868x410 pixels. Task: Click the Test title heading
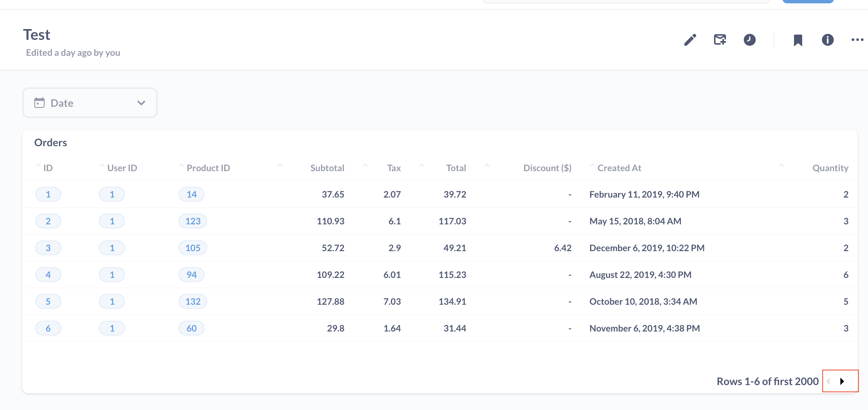click(x=36, y=34)
